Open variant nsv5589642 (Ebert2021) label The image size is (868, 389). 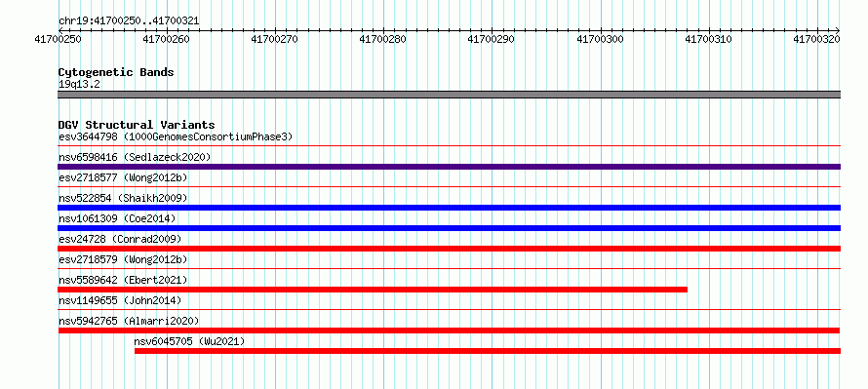[x=123, y=280]
